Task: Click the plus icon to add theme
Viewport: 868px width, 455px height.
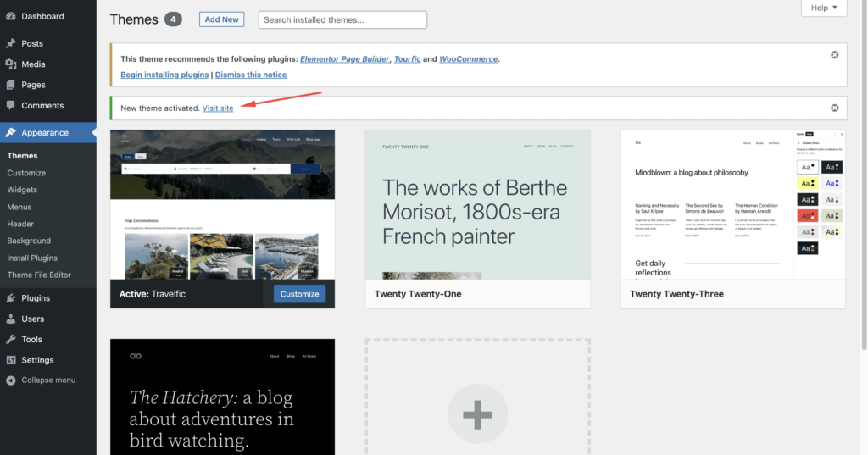Action: [x=477, y=414]
